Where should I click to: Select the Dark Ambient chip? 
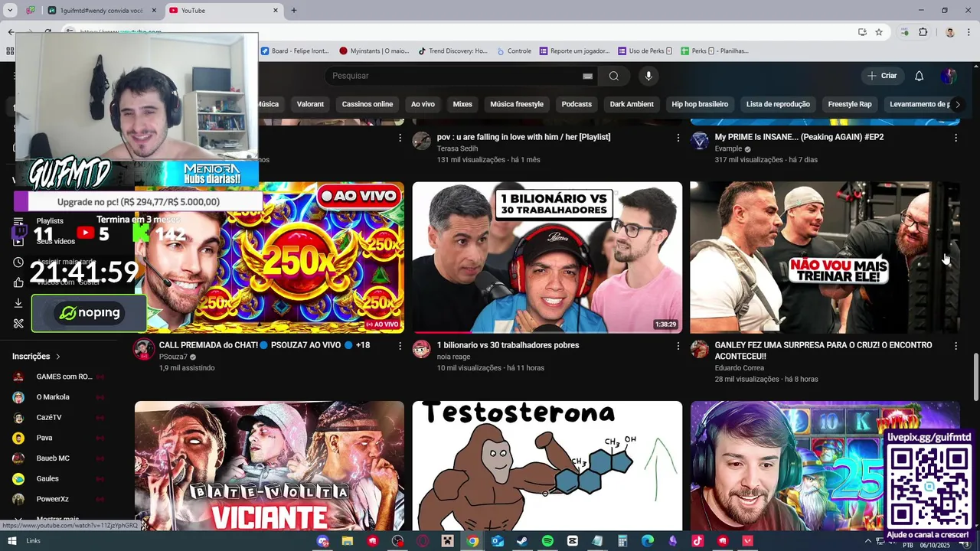[x=632, y=104]
